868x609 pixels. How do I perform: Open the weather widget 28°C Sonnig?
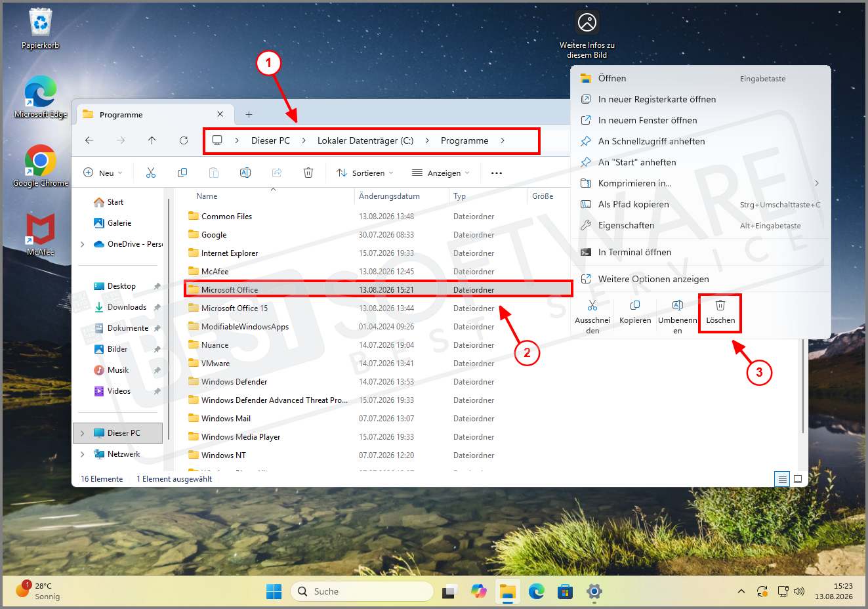tap(38, 591)
